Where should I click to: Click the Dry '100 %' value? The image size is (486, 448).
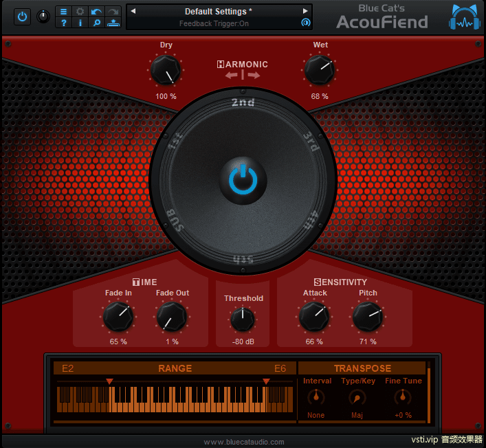point(166,96)
